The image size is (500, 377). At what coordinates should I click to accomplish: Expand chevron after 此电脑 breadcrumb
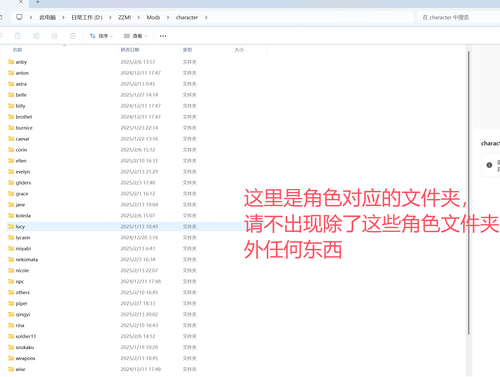coord(63,17)
